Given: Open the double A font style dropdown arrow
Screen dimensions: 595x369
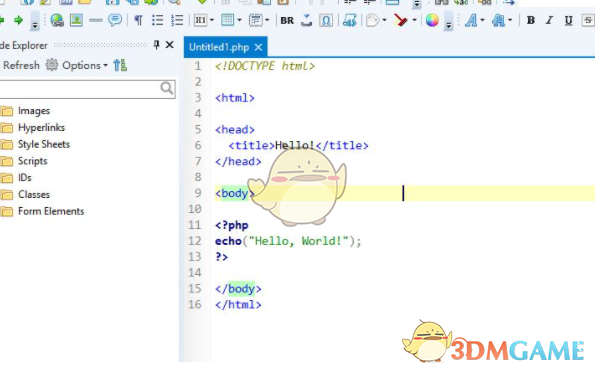Looking at the screenshot, I should (x=510, y=20).
